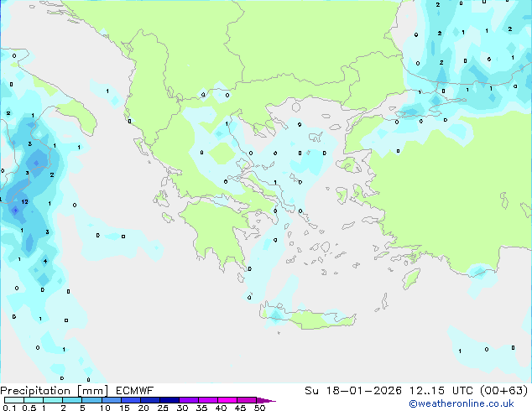Select the 35–40 mm violet legend swatch
The height and width of the screenshot is (411, 532).
click(x=208, y=400)
